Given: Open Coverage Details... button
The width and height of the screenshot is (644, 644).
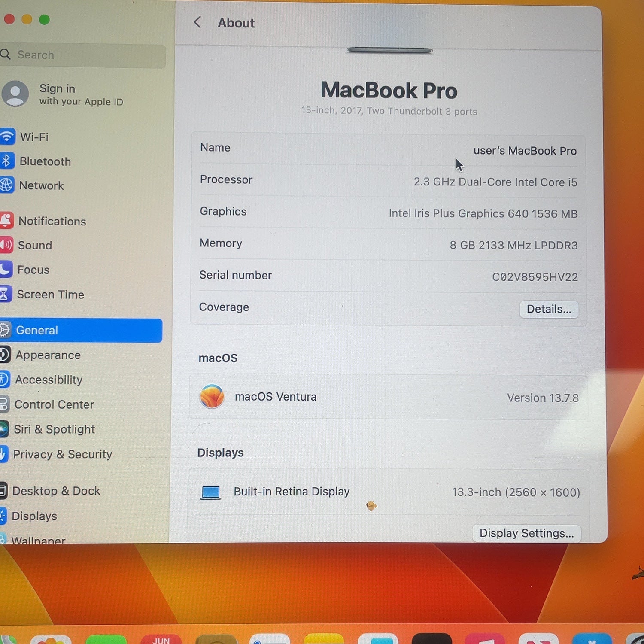Looking at the screenshot, I should point(549,309).
